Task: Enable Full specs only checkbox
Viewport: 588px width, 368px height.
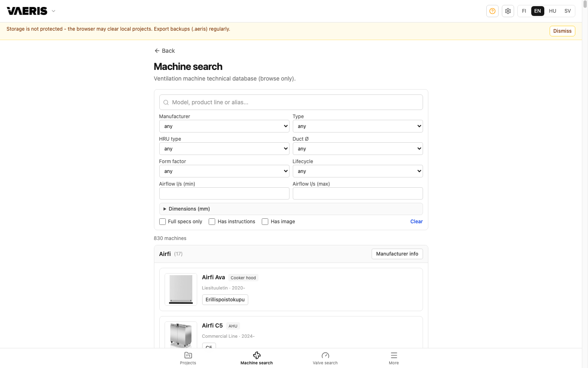Action: click(163, 222)
